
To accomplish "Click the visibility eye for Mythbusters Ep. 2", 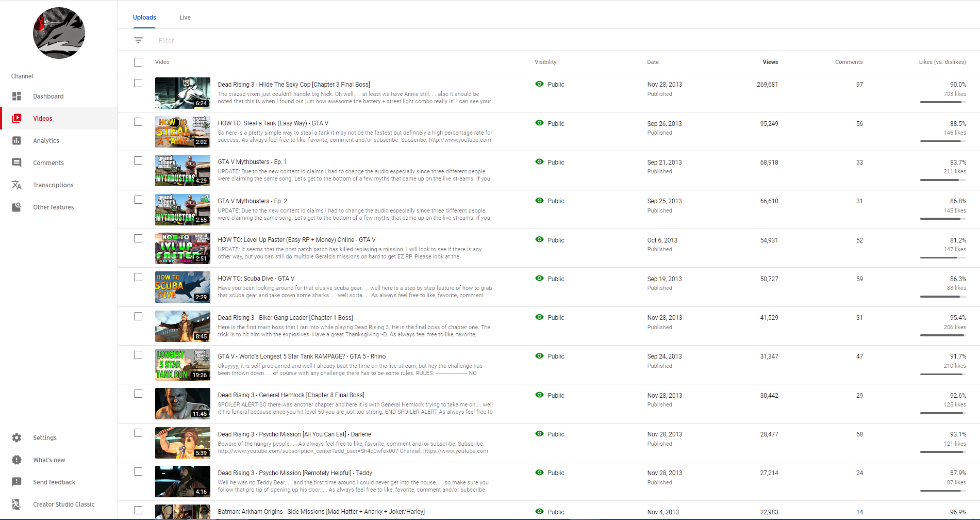I will click(539, 201).
